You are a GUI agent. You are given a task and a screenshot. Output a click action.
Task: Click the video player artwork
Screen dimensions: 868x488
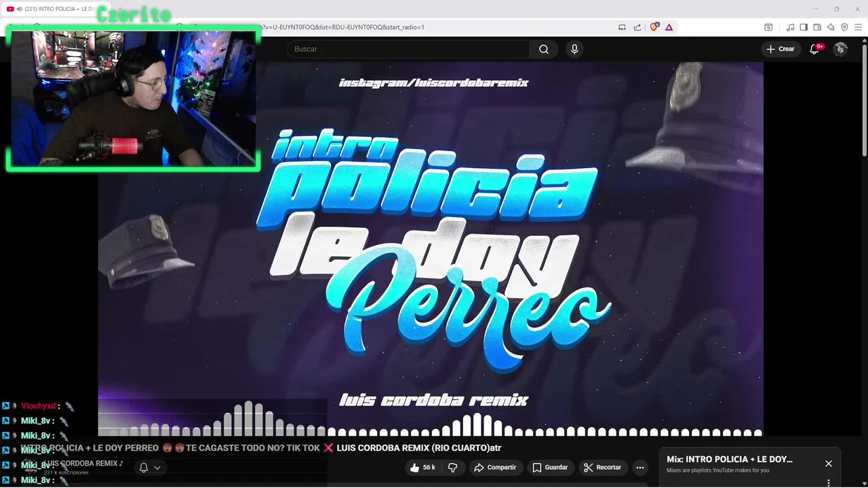tap(431, 249)
